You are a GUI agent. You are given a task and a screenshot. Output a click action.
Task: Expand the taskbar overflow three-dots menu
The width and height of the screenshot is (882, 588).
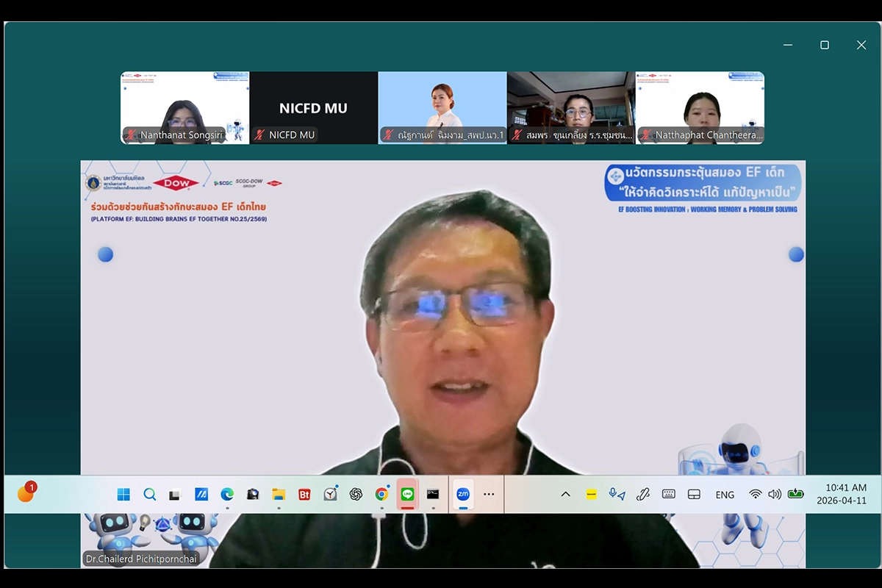[489, 495]
